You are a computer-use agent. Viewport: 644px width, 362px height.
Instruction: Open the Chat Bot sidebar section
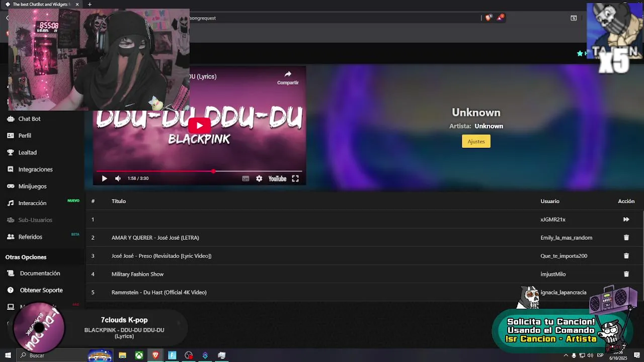pyautogui.click(x=29, y=119)
